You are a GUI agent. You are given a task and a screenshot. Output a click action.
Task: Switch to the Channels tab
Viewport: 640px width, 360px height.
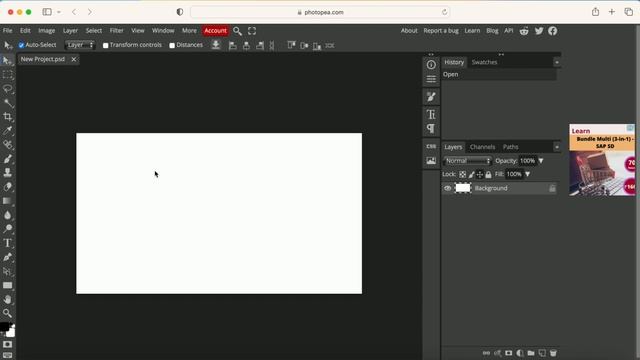click(482, 147)
